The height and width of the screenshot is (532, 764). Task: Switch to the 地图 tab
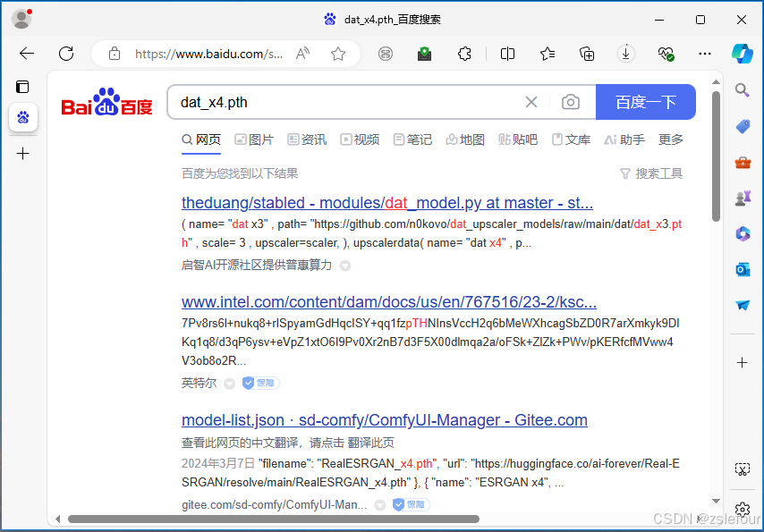(x=465, y=139)
